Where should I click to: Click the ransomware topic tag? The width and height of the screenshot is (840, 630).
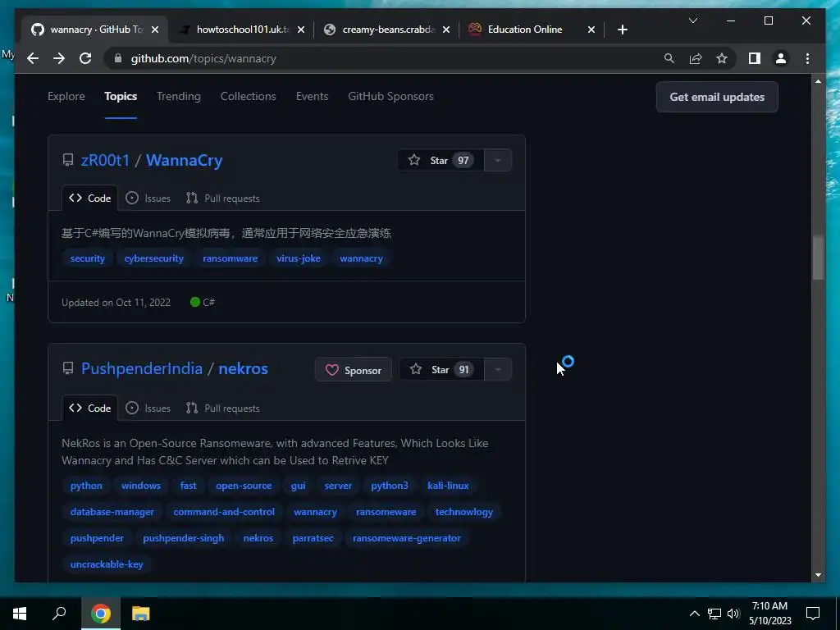click(230, 258)
